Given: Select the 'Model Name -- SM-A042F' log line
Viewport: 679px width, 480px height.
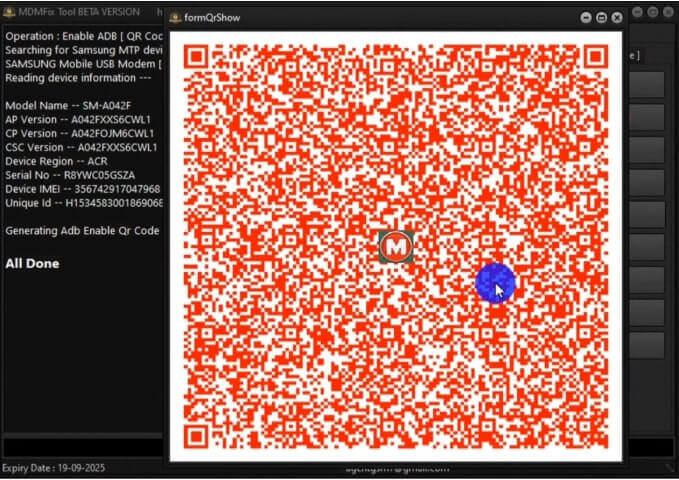Looking at the screenshot, I should click(68, 106).
